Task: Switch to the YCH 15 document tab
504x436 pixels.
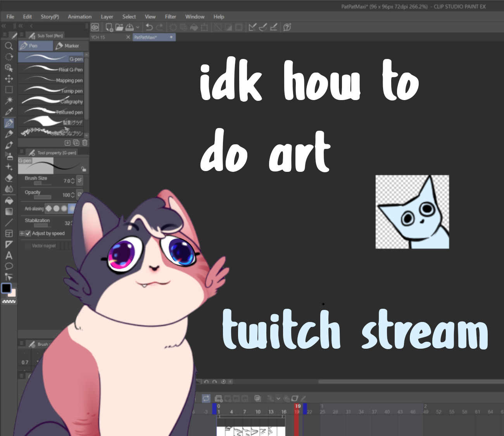Action: pos(98,37)
